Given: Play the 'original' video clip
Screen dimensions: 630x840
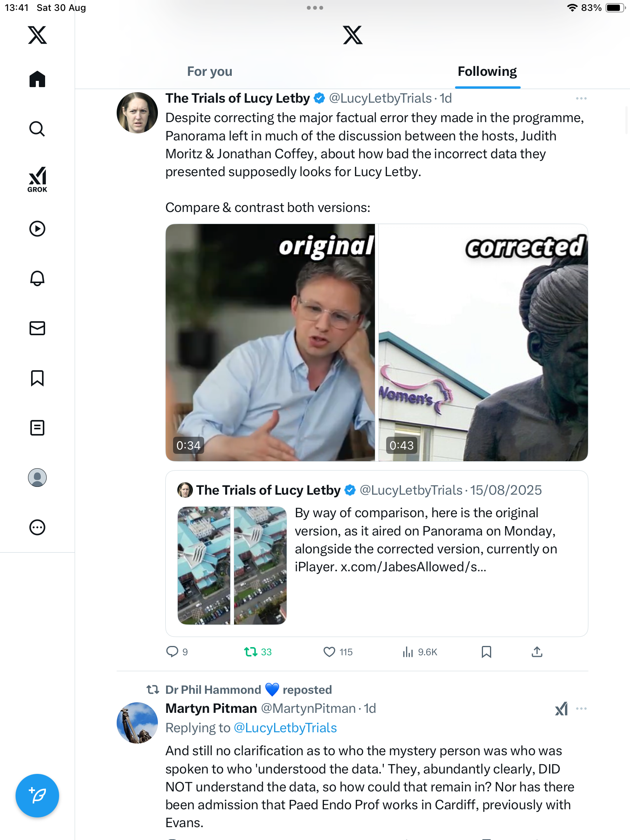Looking at the screenshot, I should (270, 342).
